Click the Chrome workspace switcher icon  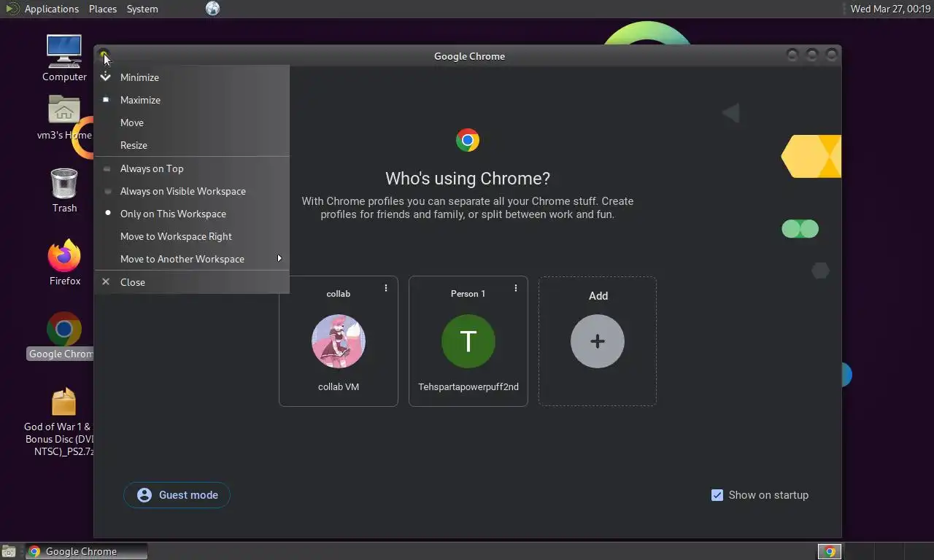(830, 551)
